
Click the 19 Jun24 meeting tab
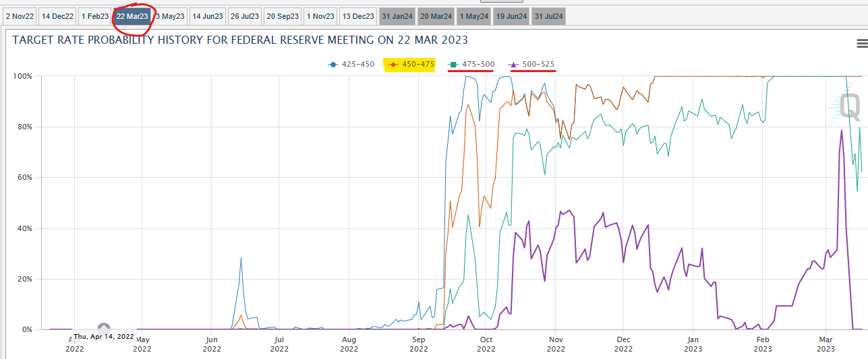511,16
